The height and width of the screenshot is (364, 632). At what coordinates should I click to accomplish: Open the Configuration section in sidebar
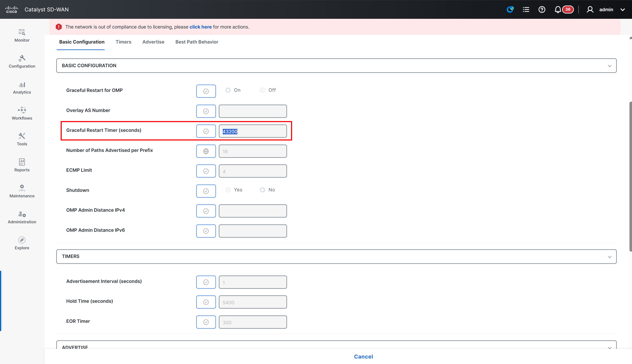pyautogui.click(x=22, y=61)
